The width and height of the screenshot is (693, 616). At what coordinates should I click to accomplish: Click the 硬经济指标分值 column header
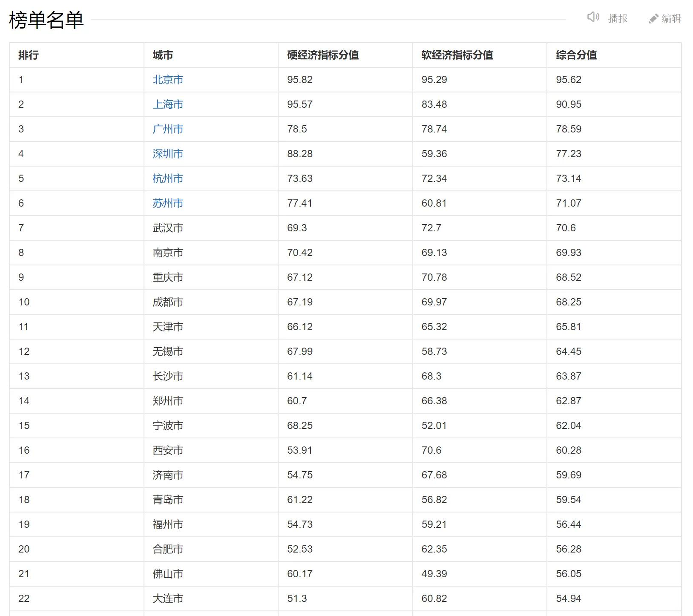click(345, 55)
